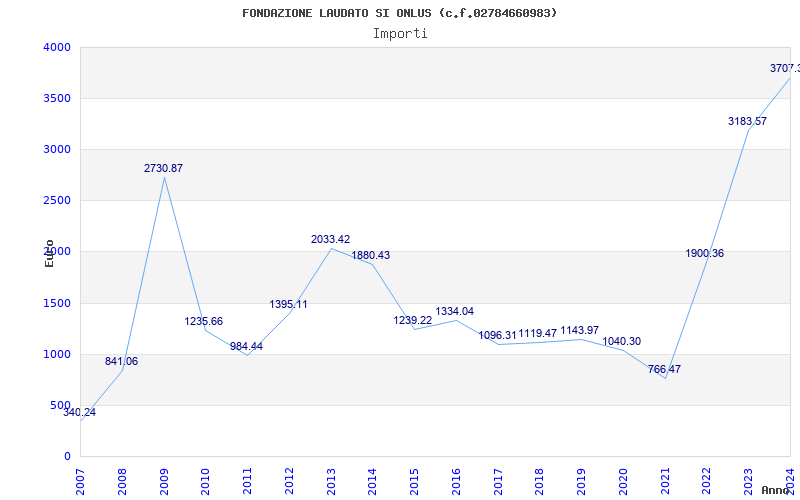Click the 4000 value on y-axis
800x500 pixels.
(57, 47)
